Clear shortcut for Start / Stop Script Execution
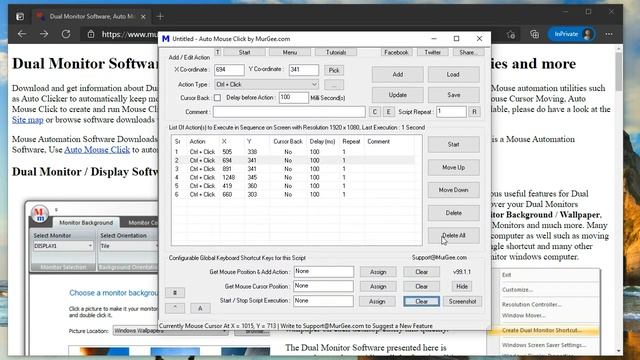The height and width of the screenshot is (360, 640). point(422,301)
